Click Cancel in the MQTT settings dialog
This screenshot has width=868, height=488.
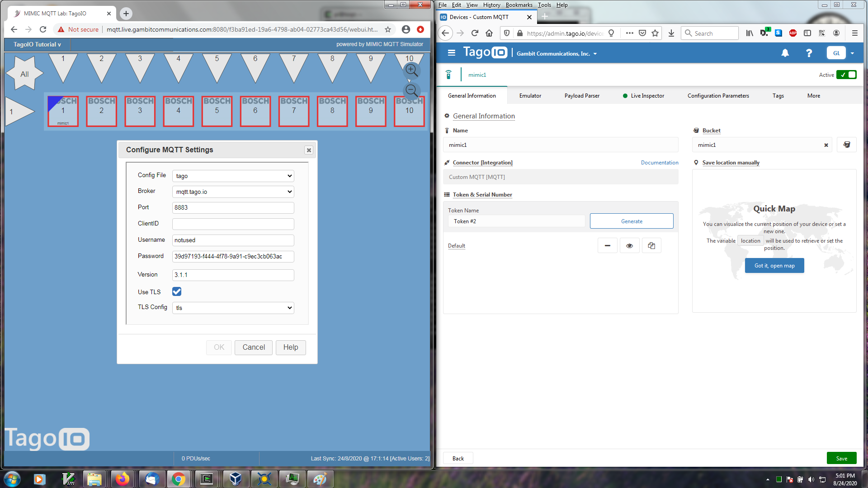coord(254,347)
